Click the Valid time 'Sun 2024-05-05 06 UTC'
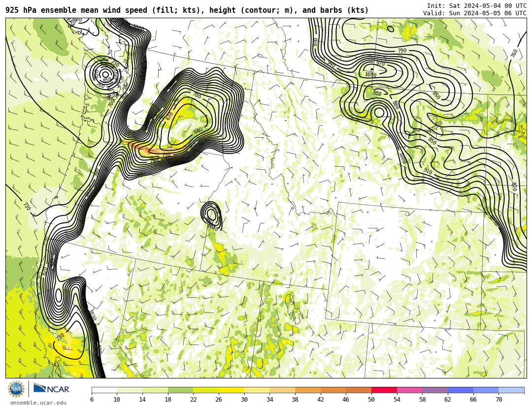 pos(488,13)
